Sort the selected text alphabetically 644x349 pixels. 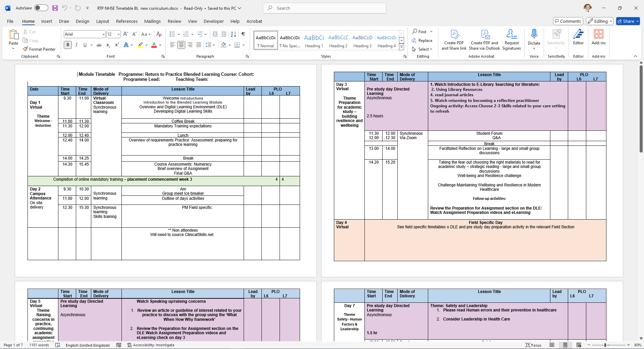234,34
